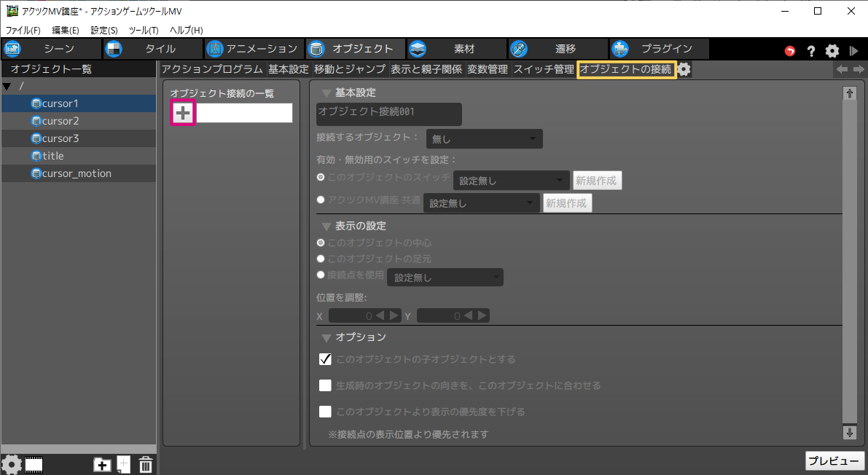Click the red undo icon in top bar
Image resolution: width=868 pixels, height=475 pixels.
point(790,51)
